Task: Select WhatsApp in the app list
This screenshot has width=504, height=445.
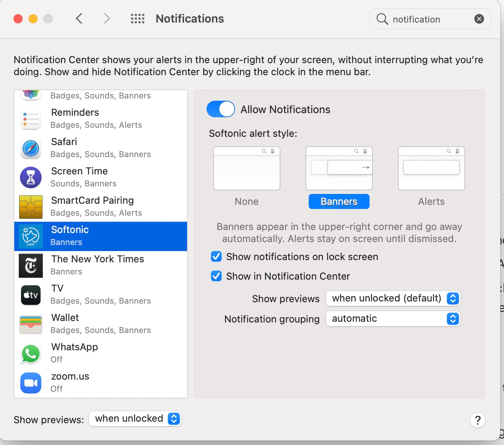Action: click(101, 353)
